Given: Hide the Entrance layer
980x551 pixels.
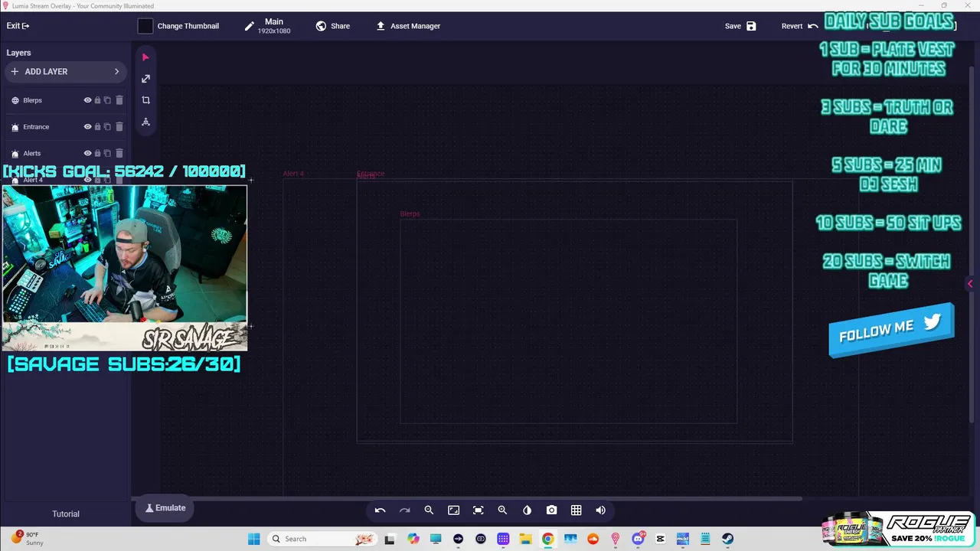Looking at the screenshot, I should pyautogui.click(x=87, y=127).
